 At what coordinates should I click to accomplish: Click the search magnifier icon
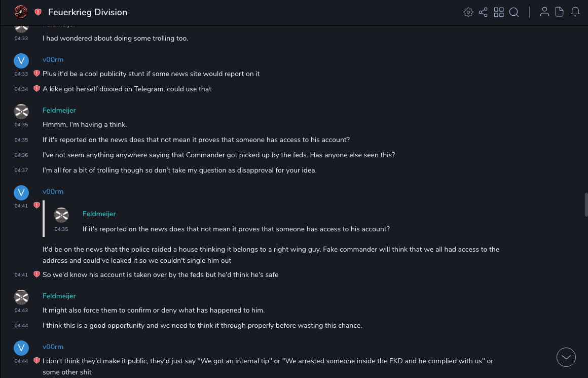tap(514, 12)
